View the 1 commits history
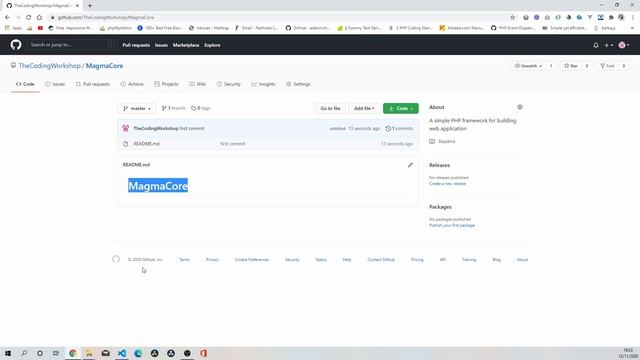640x360 pixels. click(x=399, y=129)
